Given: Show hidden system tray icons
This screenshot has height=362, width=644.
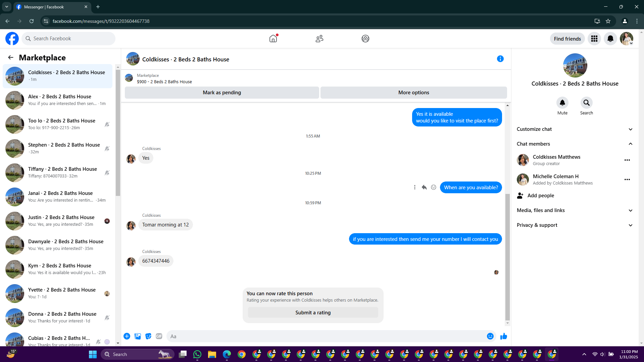Looking at the screenshot, I should click(584, 354).
